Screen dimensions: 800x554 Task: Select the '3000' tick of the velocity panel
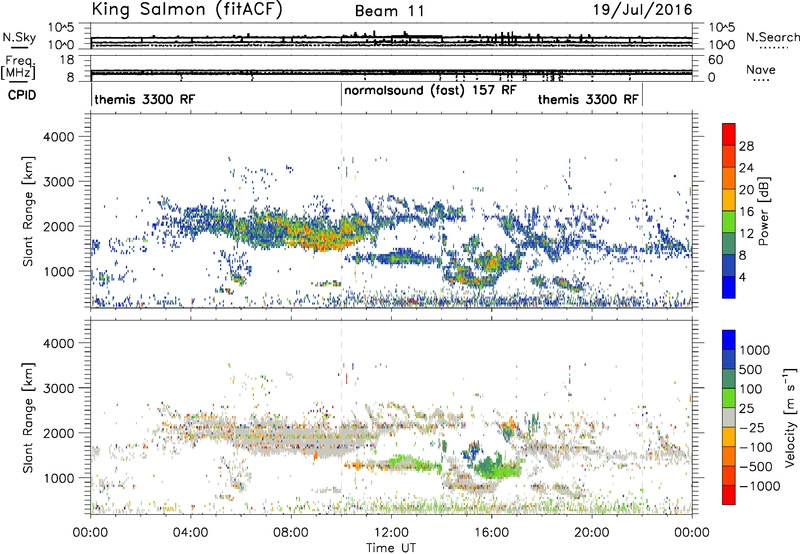[x=58, y=388]
